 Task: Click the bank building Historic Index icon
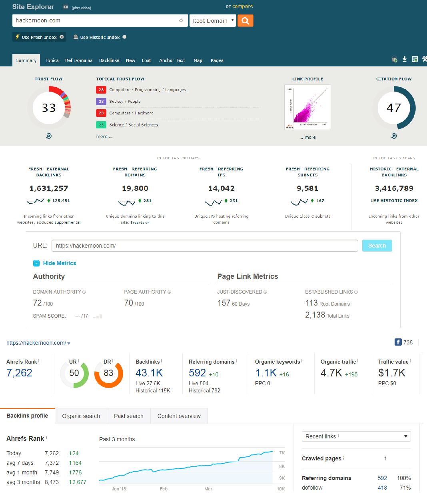click(76, 37)
